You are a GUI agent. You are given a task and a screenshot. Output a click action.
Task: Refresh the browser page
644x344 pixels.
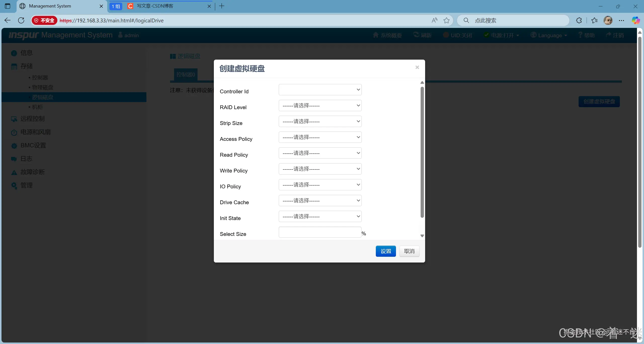21,20
